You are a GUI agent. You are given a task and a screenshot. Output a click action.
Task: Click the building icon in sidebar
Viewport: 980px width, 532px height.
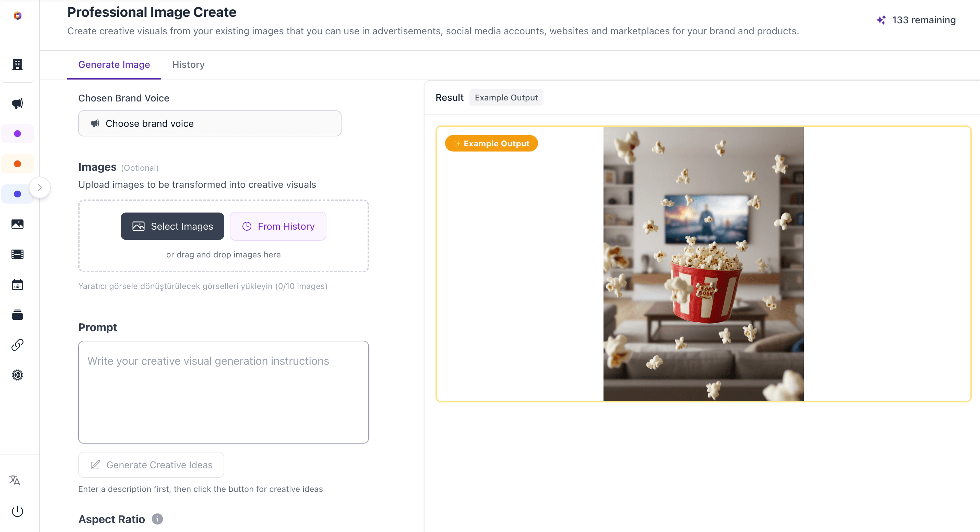tap(17, 64)
